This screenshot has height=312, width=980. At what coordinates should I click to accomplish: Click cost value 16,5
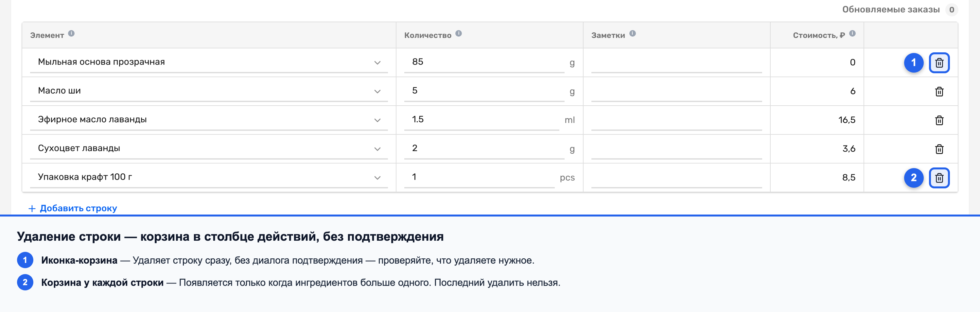[x=847, y=120]
